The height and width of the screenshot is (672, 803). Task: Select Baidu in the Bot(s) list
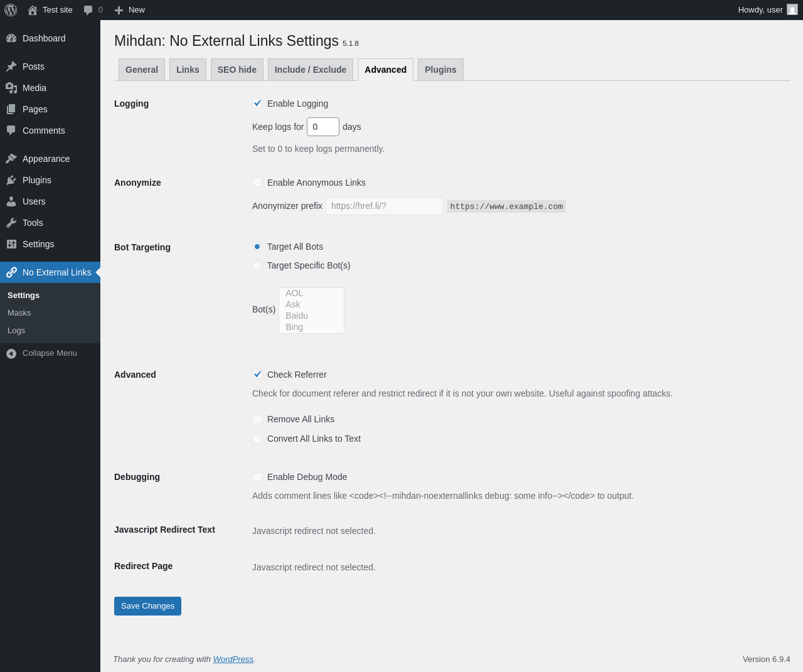[311, 316]
